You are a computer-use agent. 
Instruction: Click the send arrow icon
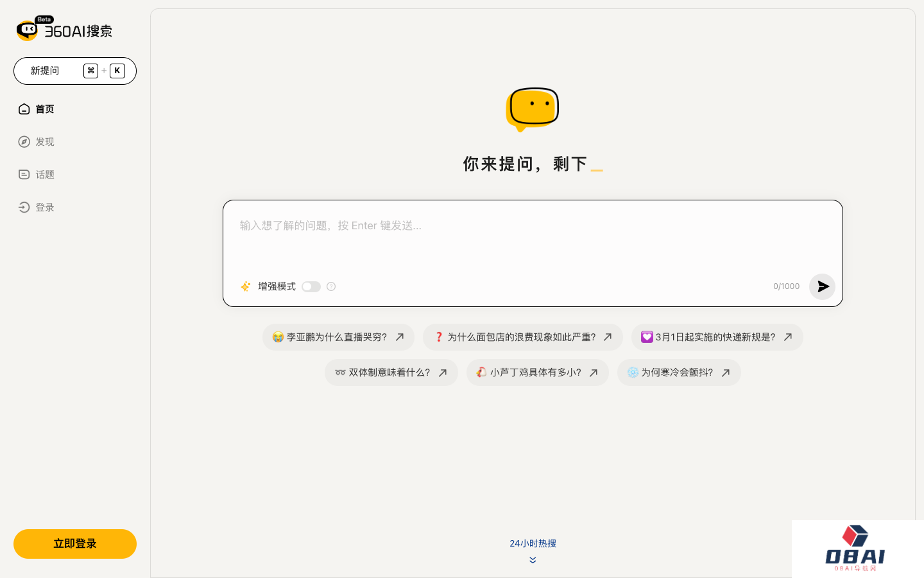[x=822, y=286]
